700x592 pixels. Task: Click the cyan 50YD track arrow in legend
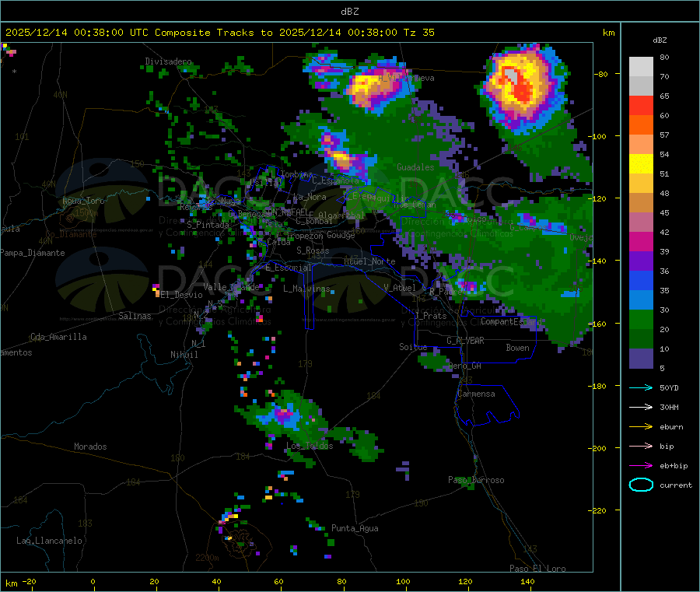coord(641,387)
